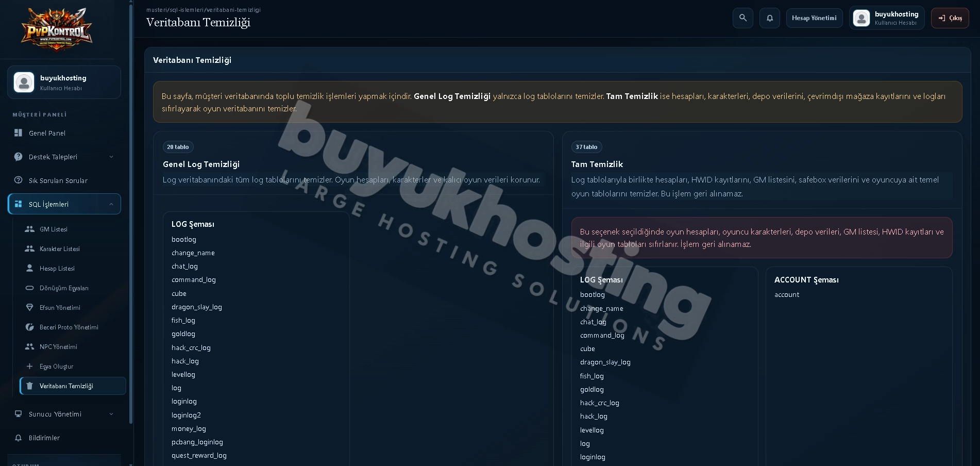Open the search icon in the header
The height and width of the screenshot is (466, 980).
tap(743, 18)
